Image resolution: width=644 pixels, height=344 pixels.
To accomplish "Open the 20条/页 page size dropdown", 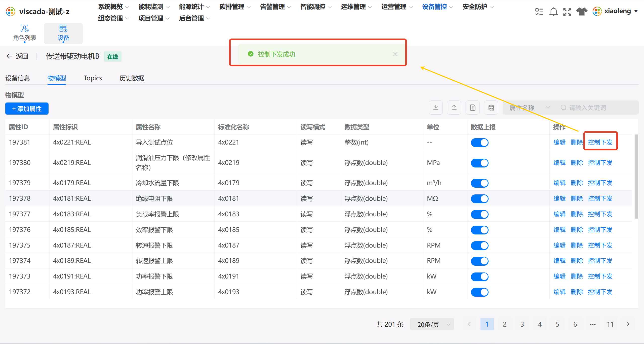I will [432, 324].
